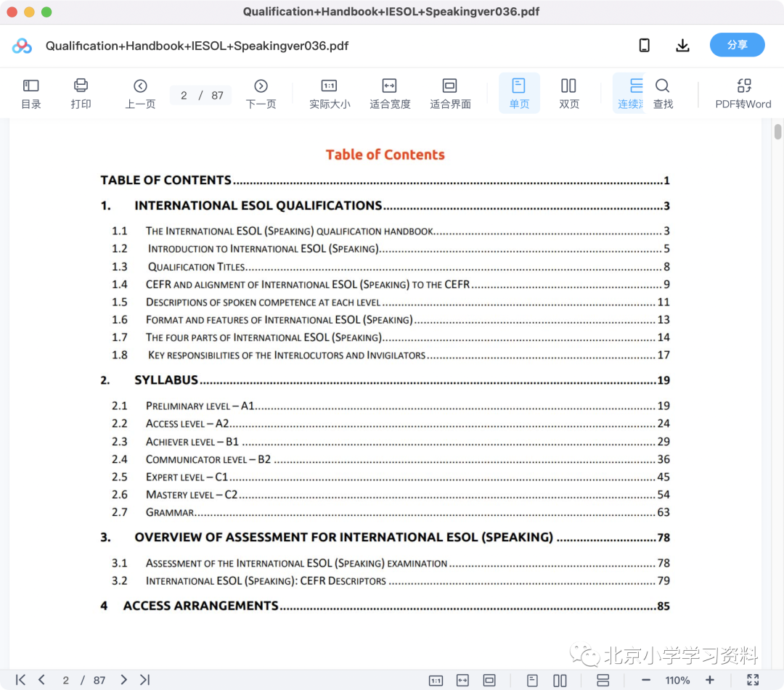The height and width of the screenshot is (690, 784).
Task: Jump to first page in bottom bar
Action: 20,680
